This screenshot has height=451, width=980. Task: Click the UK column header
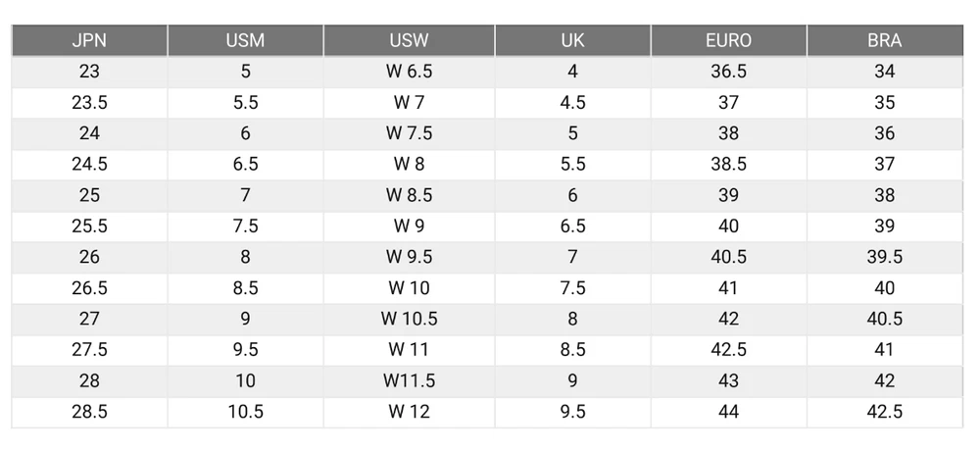(572, 41)
